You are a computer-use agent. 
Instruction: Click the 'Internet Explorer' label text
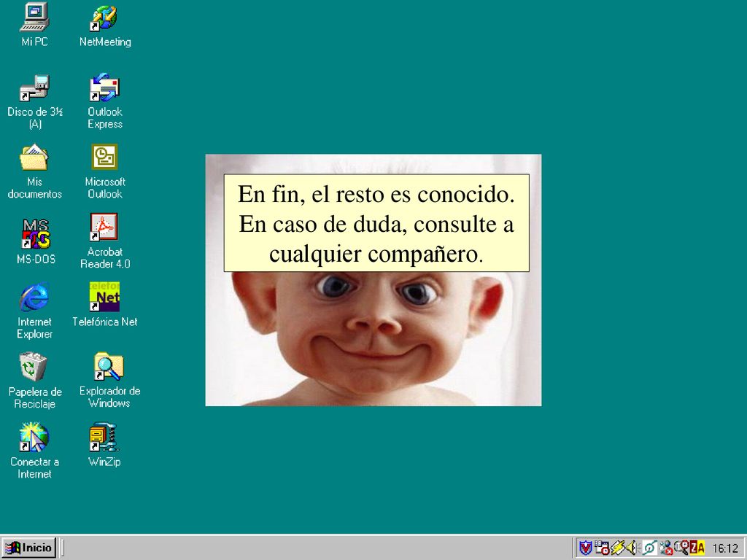(x=34, y=328)
